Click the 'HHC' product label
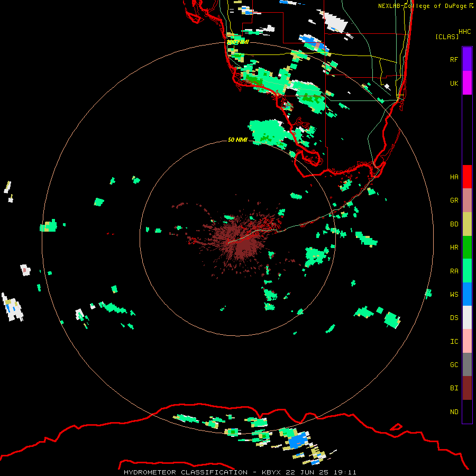This screenshot has height=476, width=476. (465, 32)
